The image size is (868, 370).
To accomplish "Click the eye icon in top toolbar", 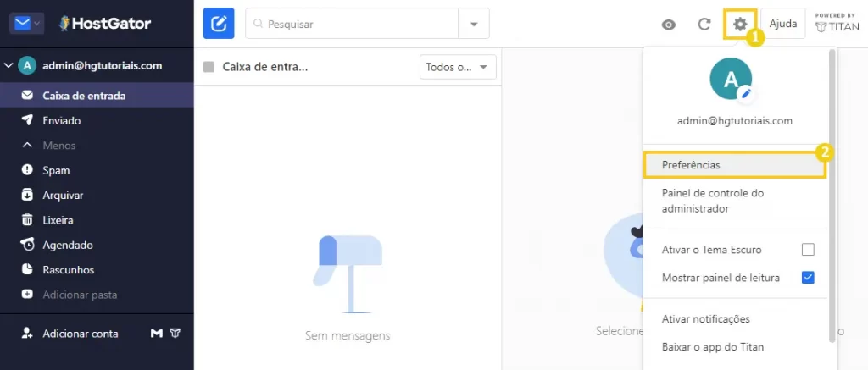I will [x=669, y=25].
